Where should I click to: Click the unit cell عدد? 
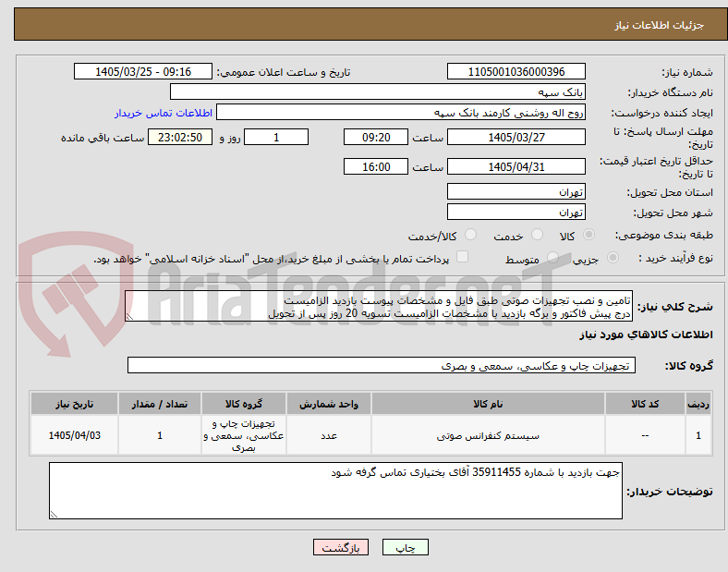[329, 435]
